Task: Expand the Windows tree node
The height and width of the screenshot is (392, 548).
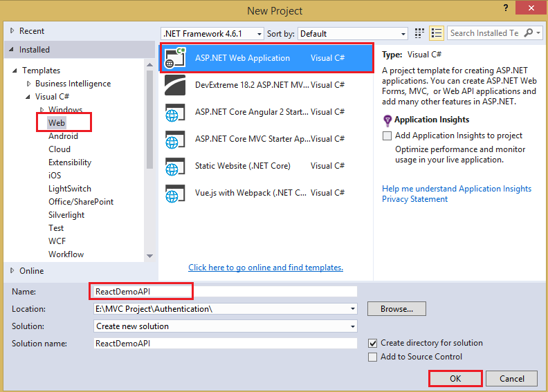Action: [x=42, y=110]
